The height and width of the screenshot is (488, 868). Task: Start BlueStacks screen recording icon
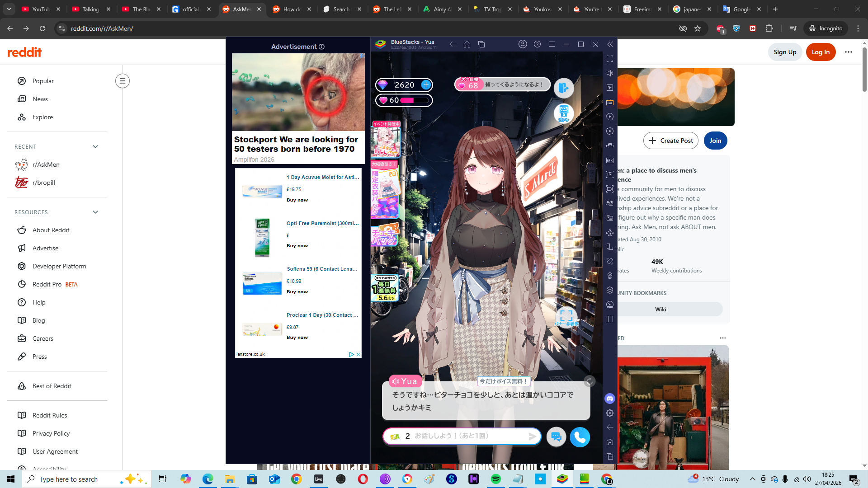point(610,189)
